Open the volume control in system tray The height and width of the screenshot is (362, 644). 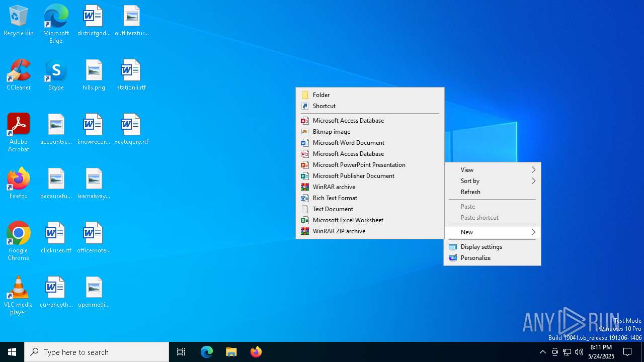tap(579, 352)
